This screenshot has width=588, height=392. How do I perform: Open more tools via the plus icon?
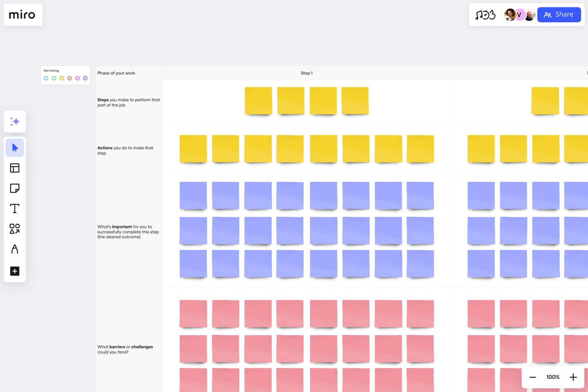click(x=15, y=271)
